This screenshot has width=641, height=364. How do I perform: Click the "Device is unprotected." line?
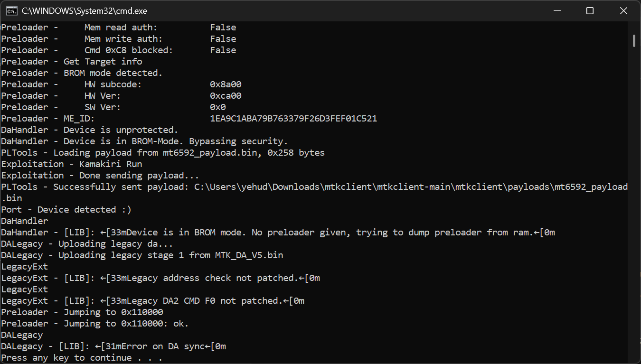89,130
